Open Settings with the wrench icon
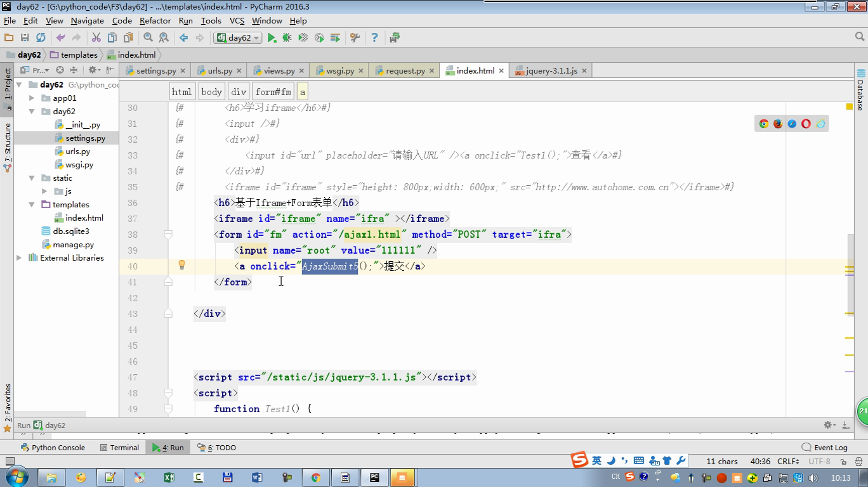 355,38
